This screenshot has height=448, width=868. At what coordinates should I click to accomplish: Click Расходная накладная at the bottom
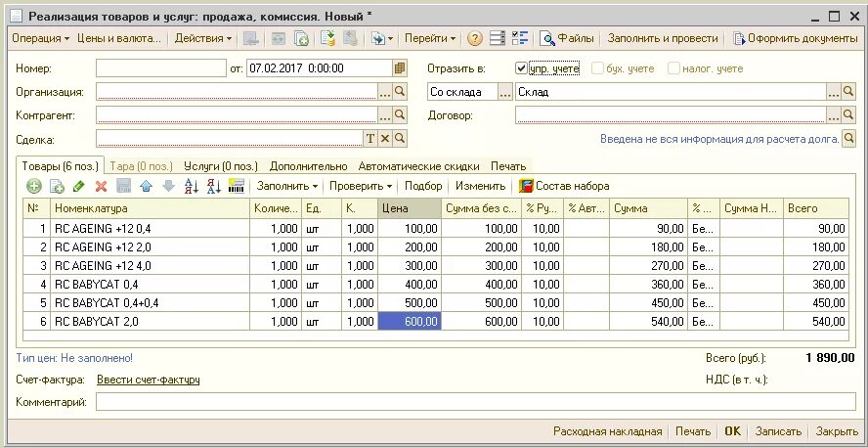(607, 431)
